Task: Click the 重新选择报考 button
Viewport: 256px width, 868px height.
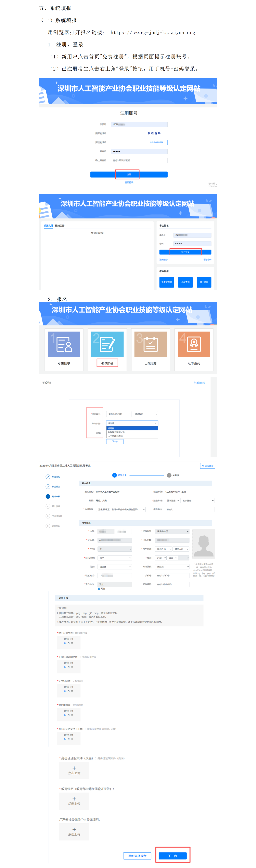Action: 137,856
